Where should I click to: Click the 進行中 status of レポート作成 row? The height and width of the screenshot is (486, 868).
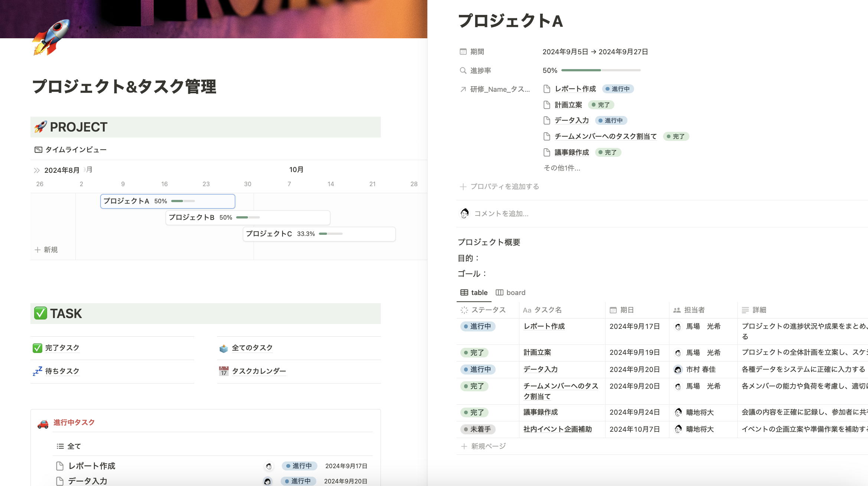coord(477,327)
